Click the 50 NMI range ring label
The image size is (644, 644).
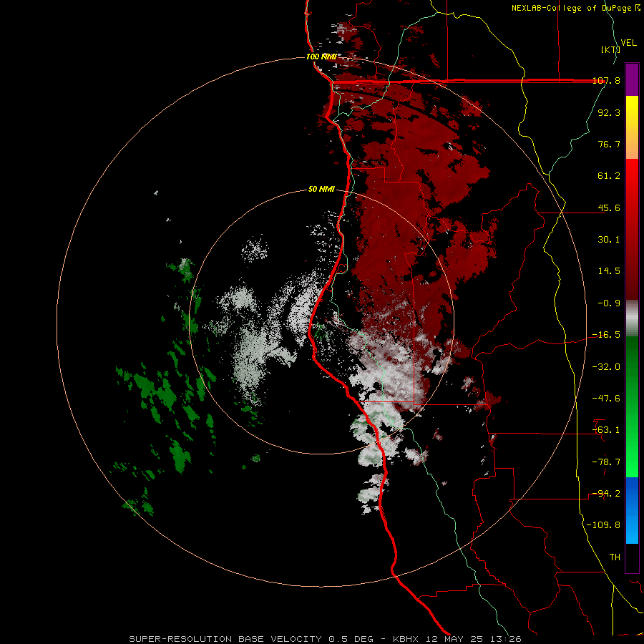click(321, 190)
